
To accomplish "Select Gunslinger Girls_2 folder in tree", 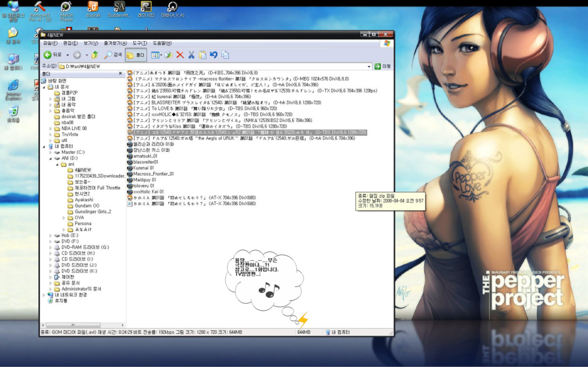I will 93,212.
